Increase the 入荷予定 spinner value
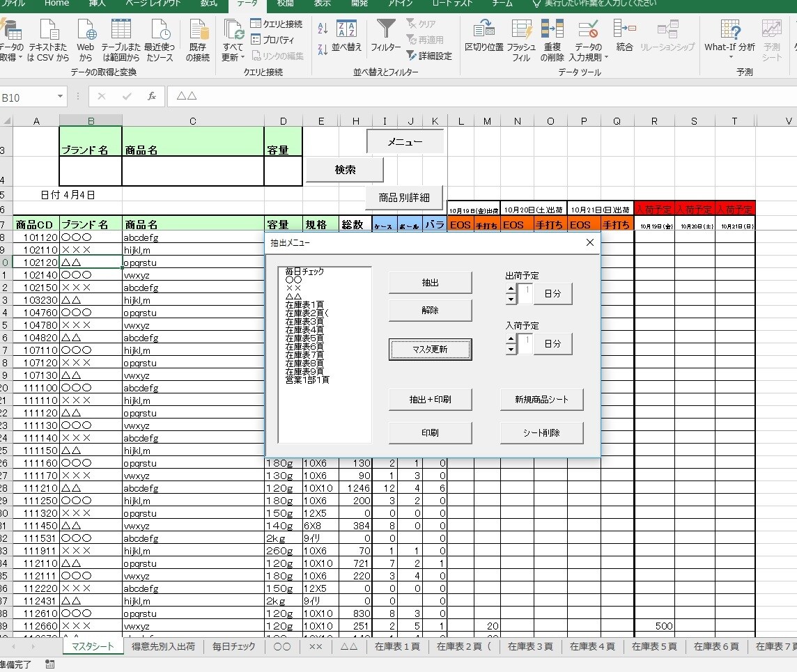Image resolution: width=797 pixels, height=672 pixels. pos(511,339)
